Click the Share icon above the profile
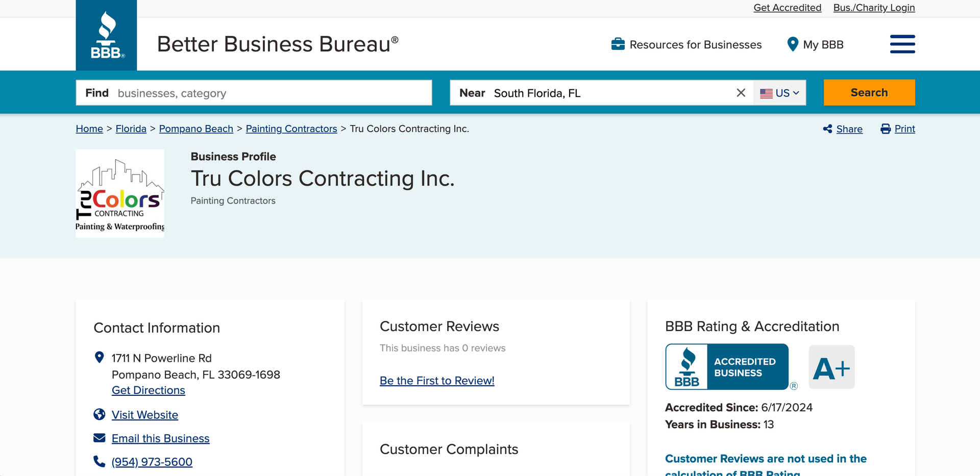This screenshot has width=980, height=476. (x=828, y=129)
